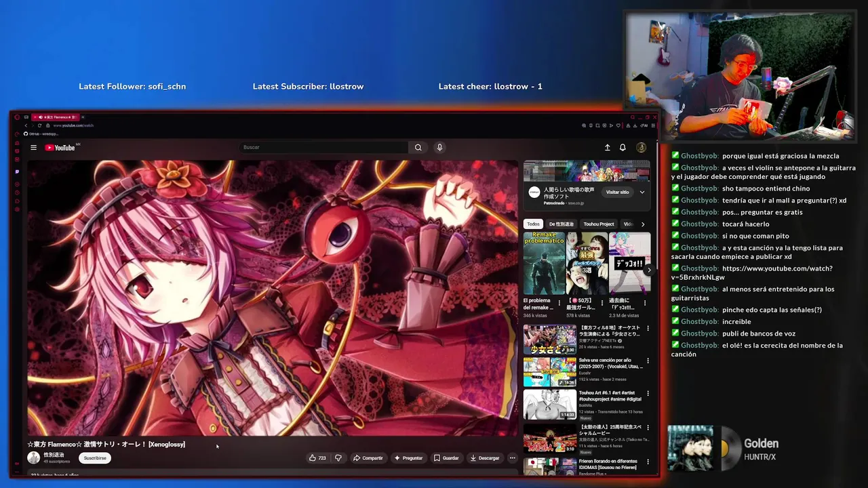Start voice search with the microphone icon
Image resolution: width=868 pixels, height=488 pixels.
439,147
